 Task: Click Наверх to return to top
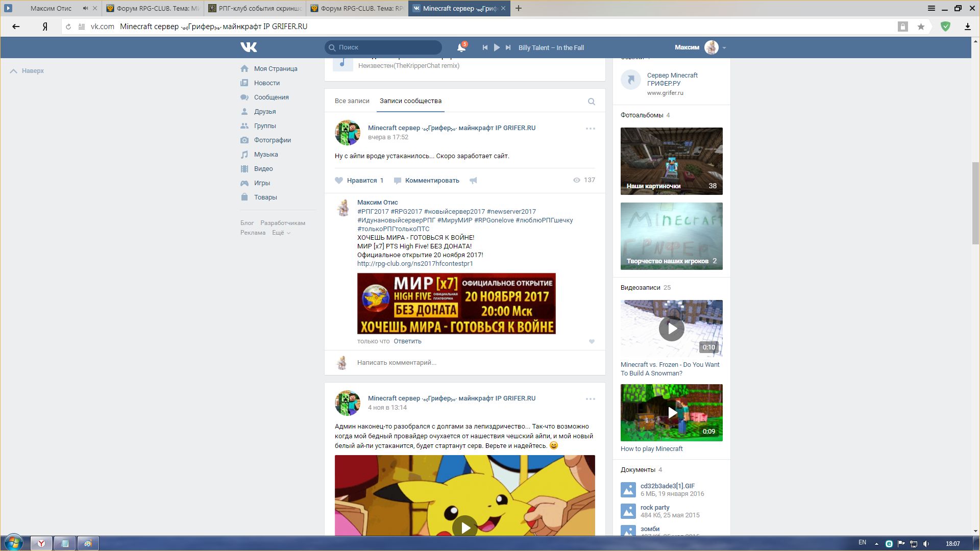[x=27, y=71]
